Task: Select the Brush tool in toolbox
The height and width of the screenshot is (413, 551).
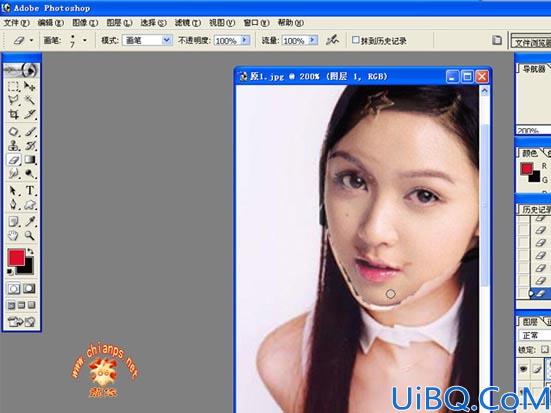Action: 30,132
